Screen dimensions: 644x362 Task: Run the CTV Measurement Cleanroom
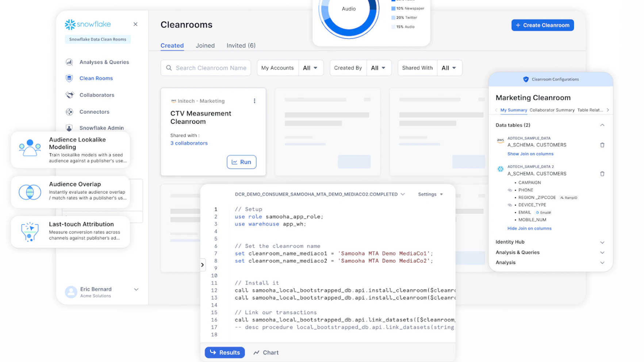242,162
